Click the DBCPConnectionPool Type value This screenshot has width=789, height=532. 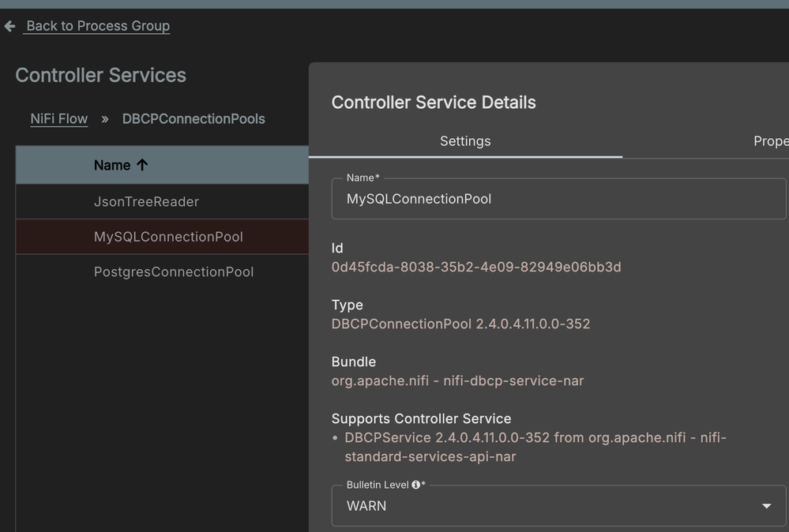(x=460, y=324)
